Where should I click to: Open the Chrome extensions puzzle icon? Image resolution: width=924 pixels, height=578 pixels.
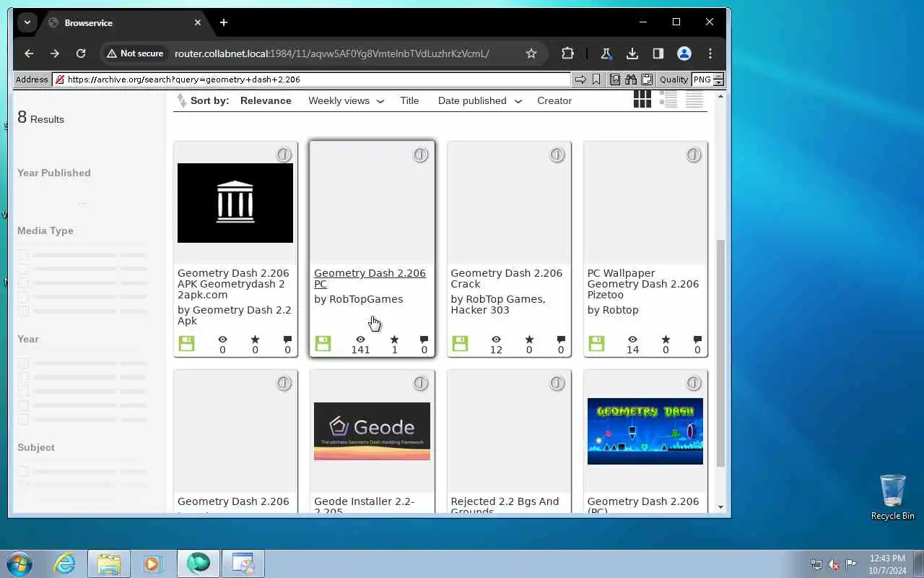567,53
